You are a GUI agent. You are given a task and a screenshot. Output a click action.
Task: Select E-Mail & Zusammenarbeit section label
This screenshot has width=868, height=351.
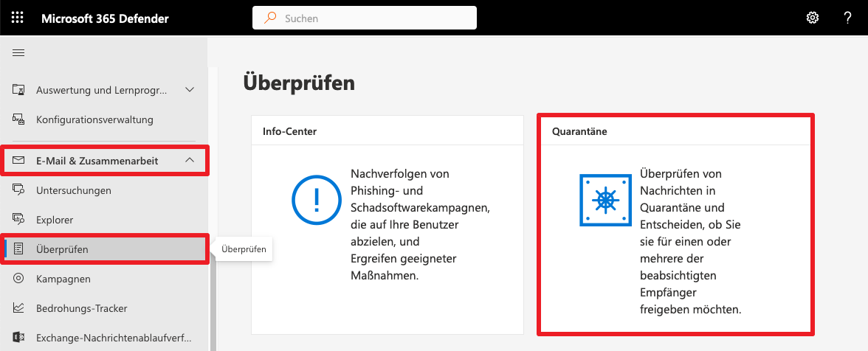pos(97,161)
